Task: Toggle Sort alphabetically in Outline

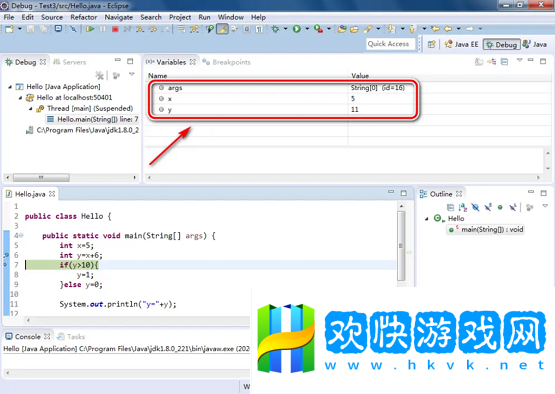Action: [x=463, y=207]
